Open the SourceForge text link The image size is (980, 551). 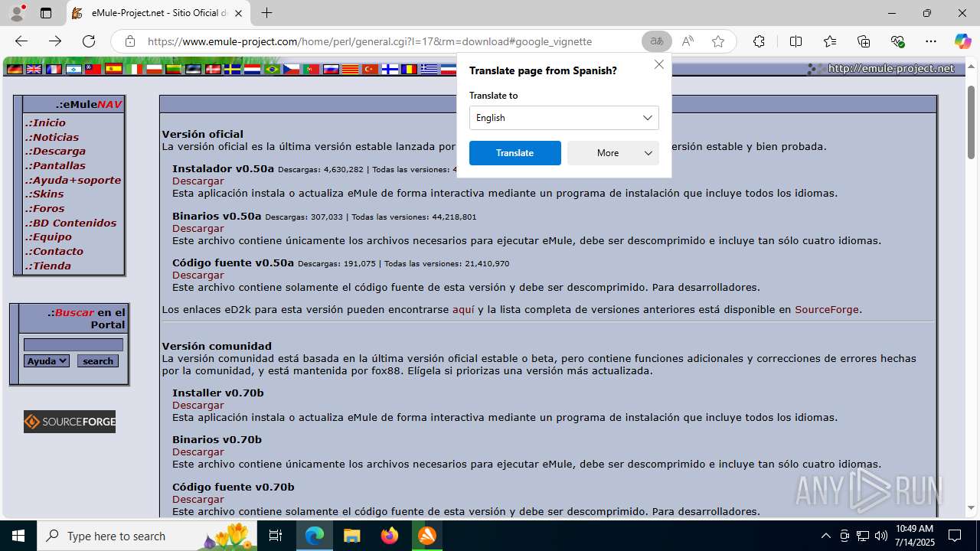[x=827, y=310]
